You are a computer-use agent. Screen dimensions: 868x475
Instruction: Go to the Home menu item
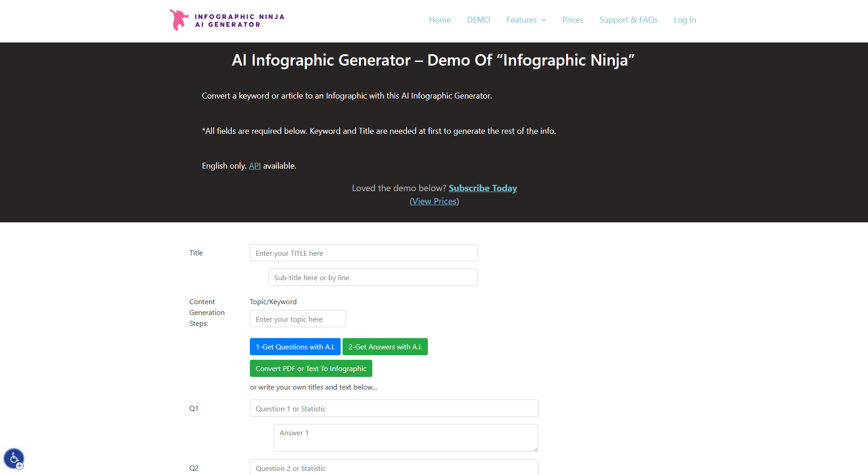(439, 20)
